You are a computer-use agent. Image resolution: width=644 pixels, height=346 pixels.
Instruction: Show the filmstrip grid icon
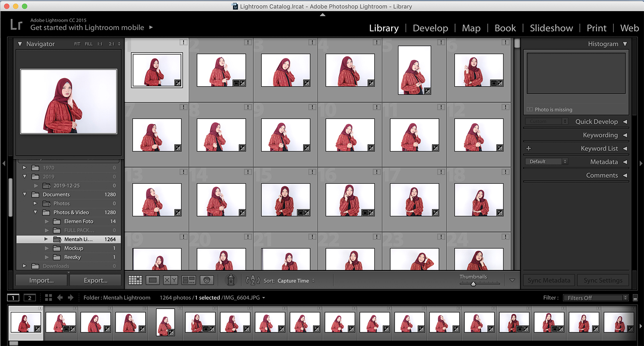click(x=49, y=297)
